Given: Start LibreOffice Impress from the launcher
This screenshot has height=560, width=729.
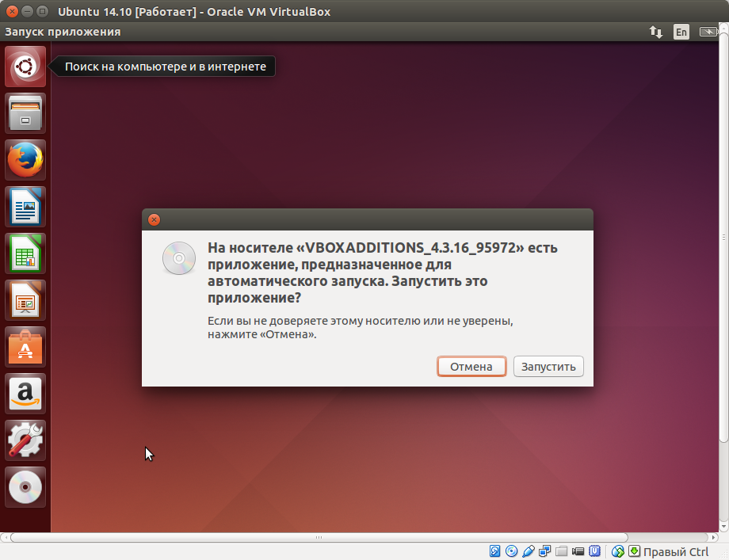Looking at the screenshot, I should pos(25,299).
